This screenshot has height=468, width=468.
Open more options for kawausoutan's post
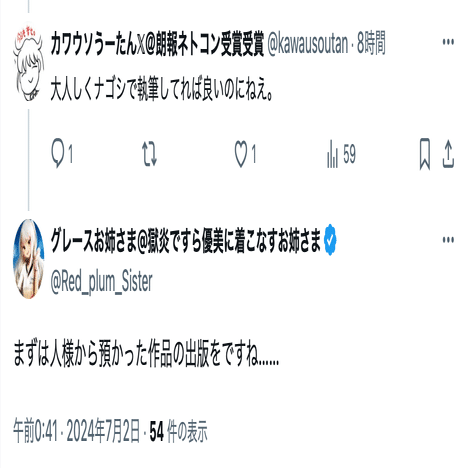pyautogui.click(x=448, y=42)
